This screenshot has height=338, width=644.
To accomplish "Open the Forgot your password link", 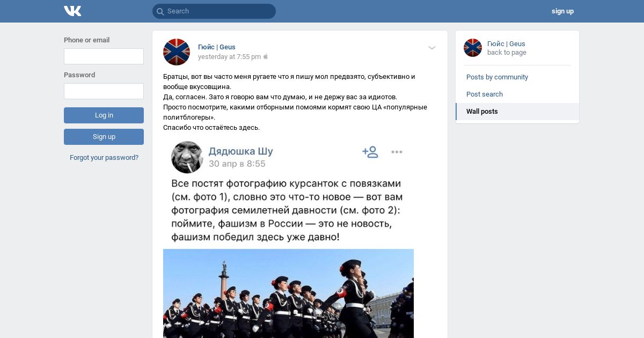I will point(104,158).
